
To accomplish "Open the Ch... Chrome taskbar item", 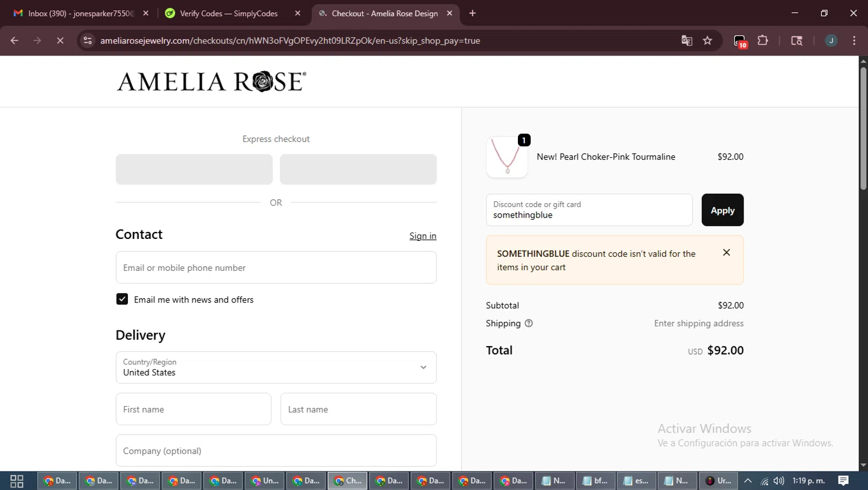I will [x=347, y=481].
